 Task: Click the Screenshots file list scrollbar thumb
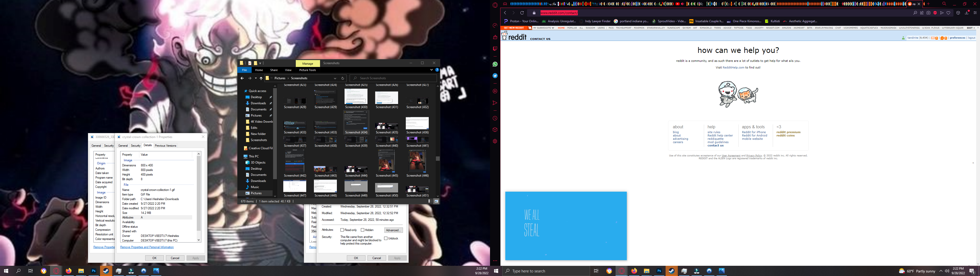pyautogui.click(x=438, y=159)
